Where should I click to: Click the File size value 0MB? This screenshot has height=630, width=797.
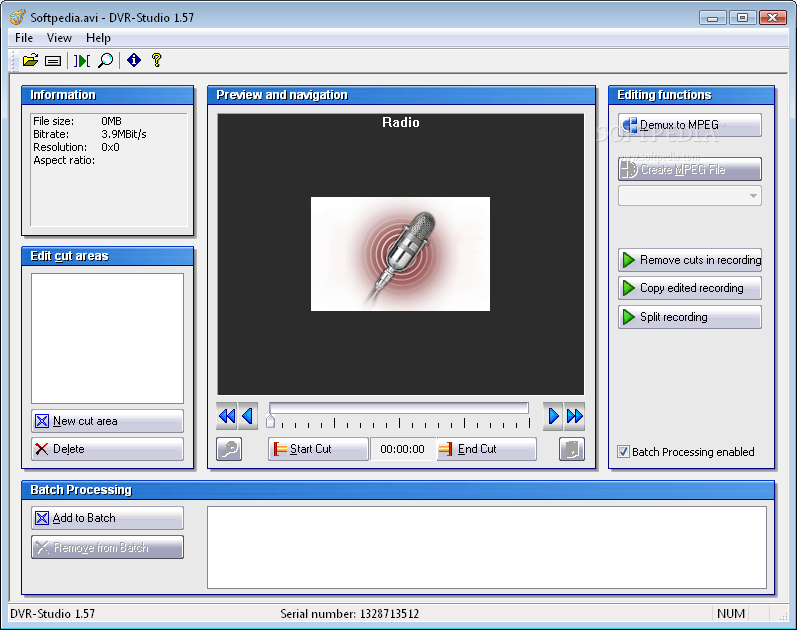click(x=111, y=121)
